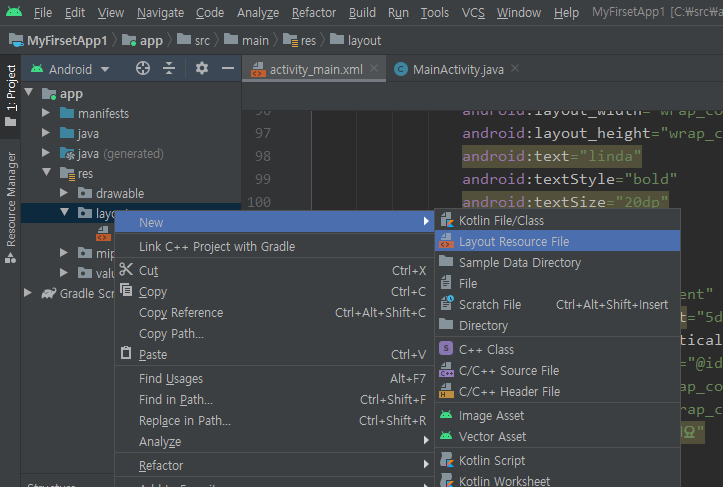Select Link C++ Project with Gradle
This screenshot has width=723, height=487.
tap(274, 246)
